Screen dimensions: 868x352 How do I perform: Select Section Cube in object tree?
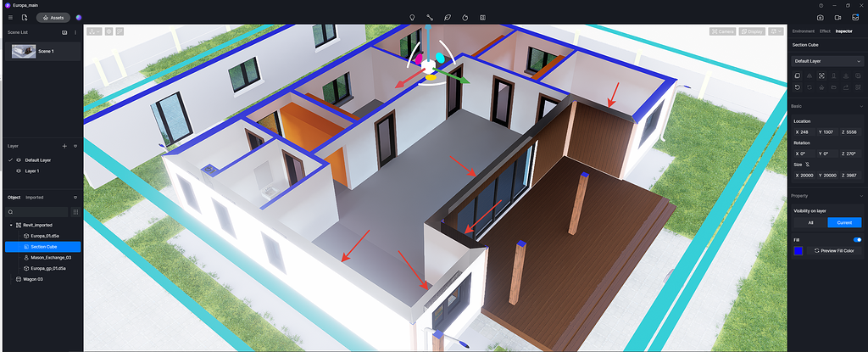(42, 247)
